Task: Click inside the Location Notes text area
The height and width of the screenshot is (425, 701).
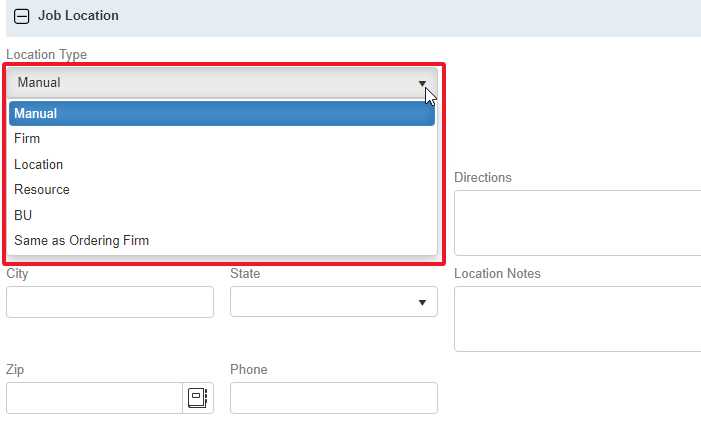Action: click(577, 319)
